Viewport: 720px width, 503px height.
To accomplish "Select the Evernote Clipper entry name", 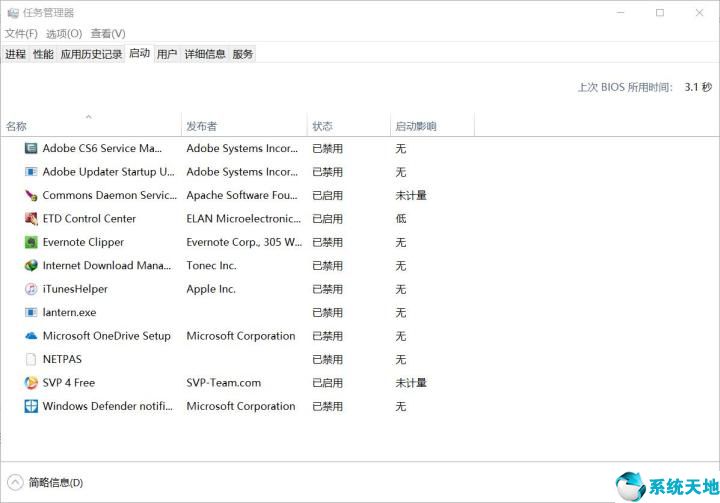I will [x=83, y=242].
